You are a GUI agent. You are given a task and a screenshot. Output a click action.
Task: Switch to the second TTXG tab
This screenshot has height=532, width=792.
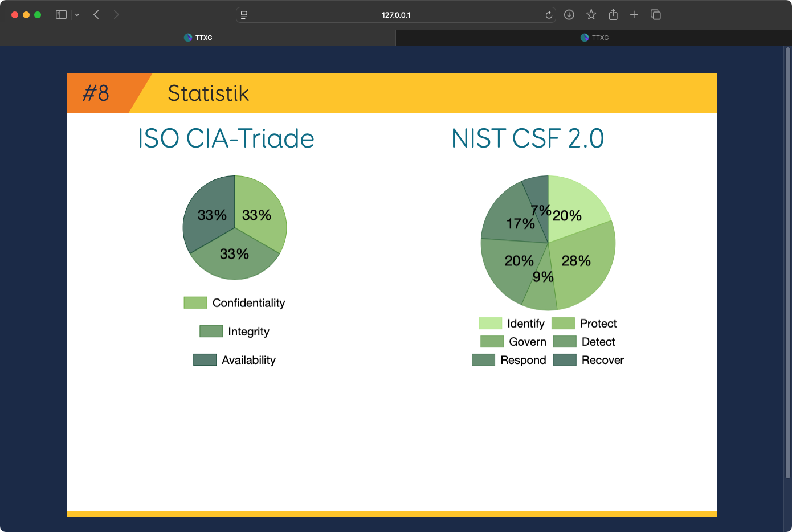(594, 38)
